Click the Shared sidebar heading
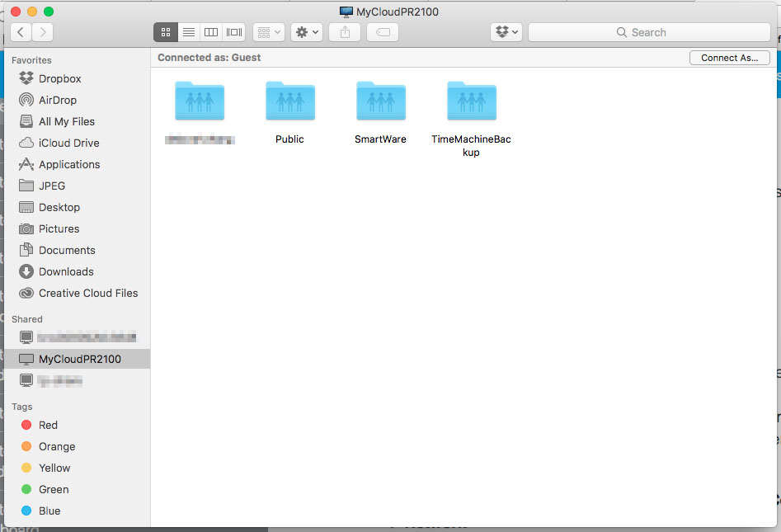Image resolution: width=781 pixels, height=532 pixels. tap(27, 319)
